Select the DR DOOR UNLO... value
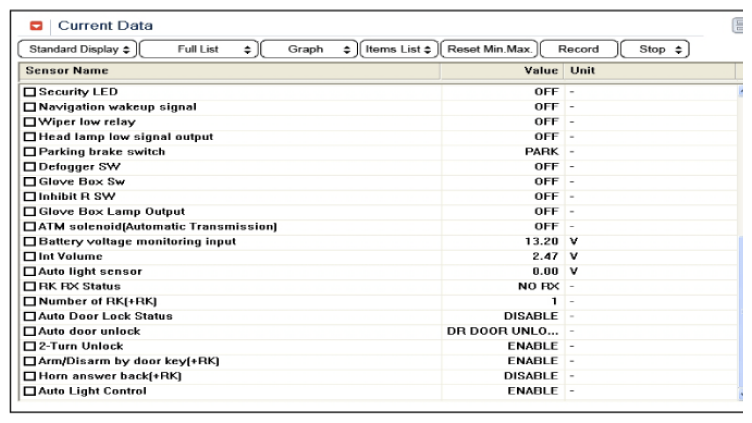Screen dimensions: 752x423 pyautogui.click(x=503, y=331)
